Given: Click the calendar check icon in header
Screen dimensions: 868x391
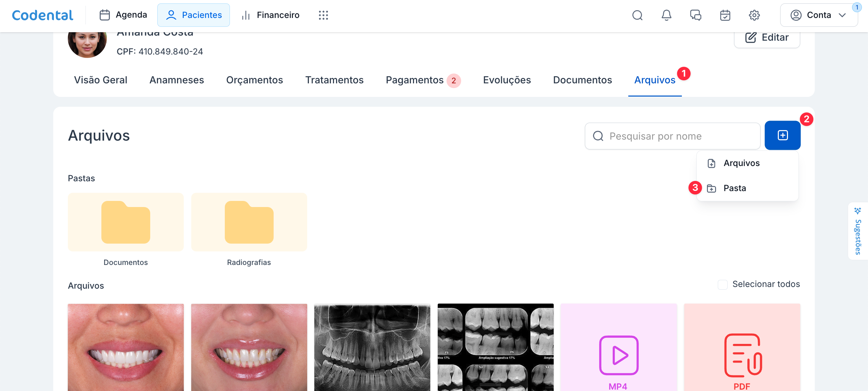Looking at the screenshot, I should point(725,15).
